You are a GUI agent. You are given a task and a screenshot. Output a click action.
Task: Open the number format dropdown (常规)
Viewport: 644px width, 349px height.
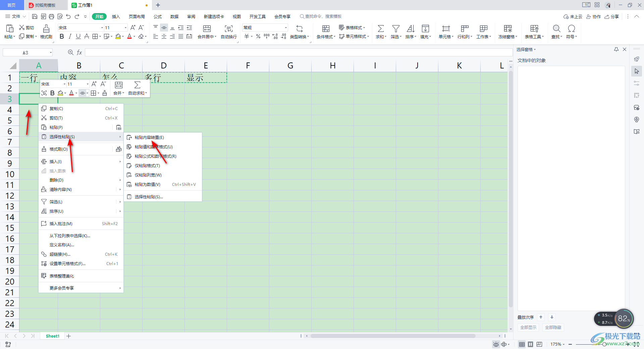point(286,28)
